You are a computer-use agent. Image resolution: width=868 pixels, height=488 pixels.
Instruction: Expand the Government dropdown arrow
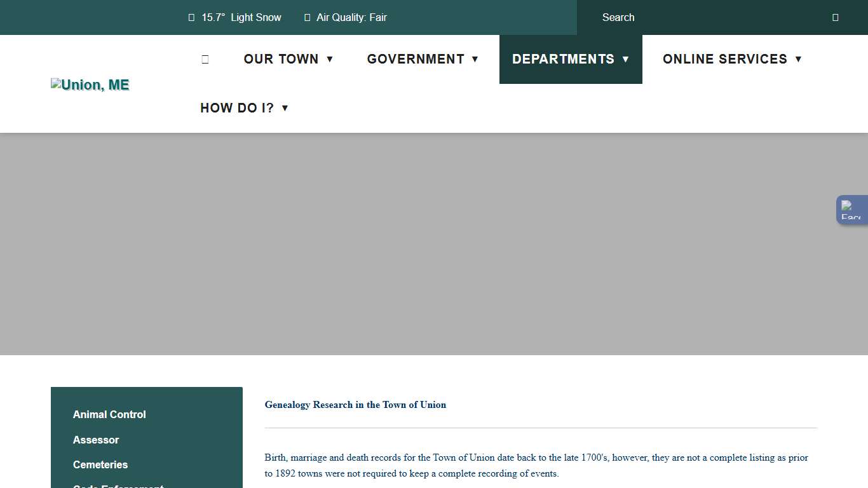475,59
